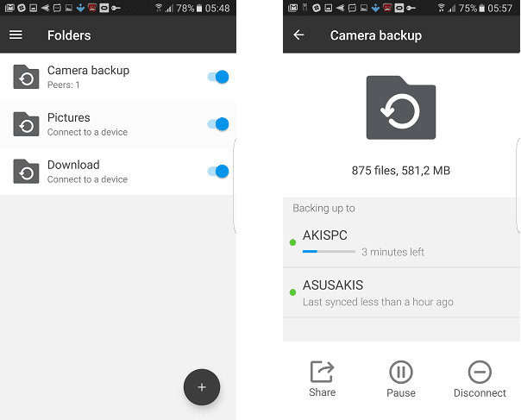Open the hamburger menu in Folders
Screen dimensions: 521x420
tap(16, 34)
